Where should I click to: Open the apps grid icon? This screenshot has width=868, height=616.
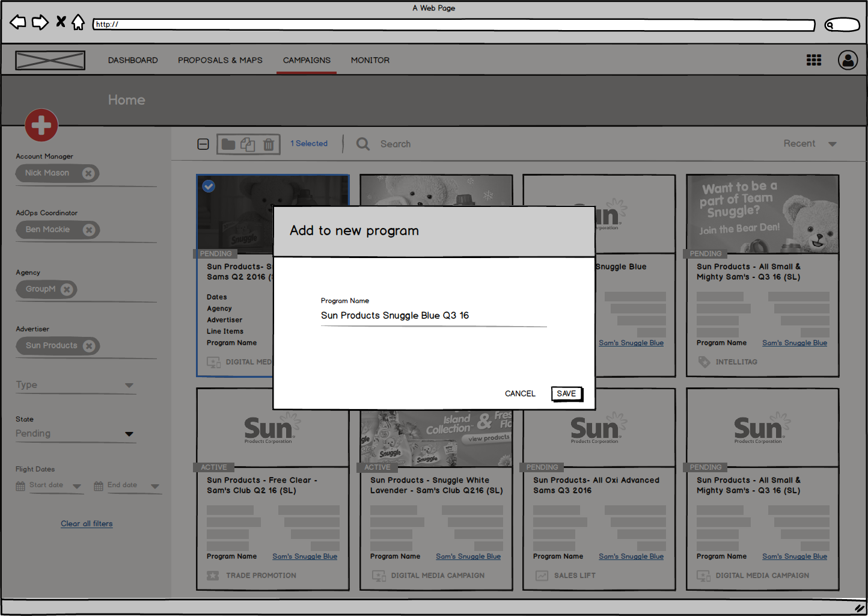point(814,60)
